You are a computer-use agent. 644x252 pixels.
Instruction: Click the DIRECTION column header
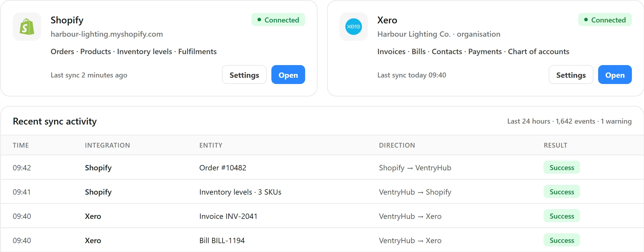(x=397, y=145)
